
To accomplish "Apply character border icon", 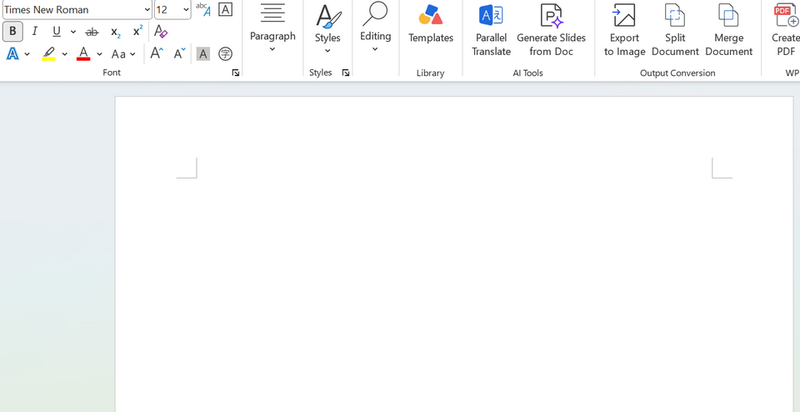I will pyautogui.click(x=225, y=9).
